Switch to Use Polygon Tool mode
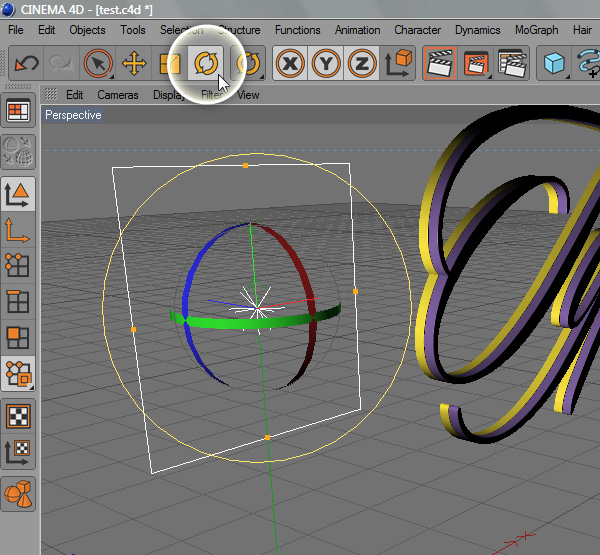Image resolution: width=600 pixels, height=555 pixels. pos(18,337)
